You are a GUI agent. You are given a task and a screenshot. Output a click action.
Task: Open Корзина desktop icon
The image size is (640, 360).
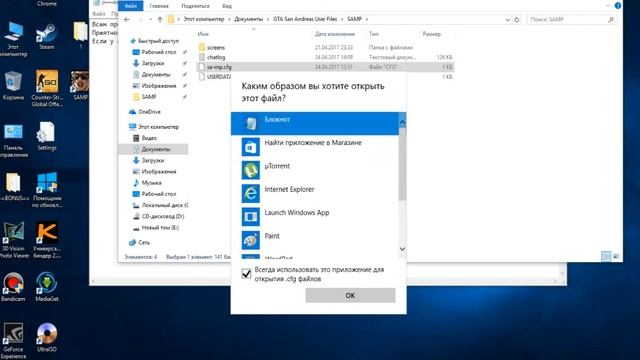(x=13, y=86)
